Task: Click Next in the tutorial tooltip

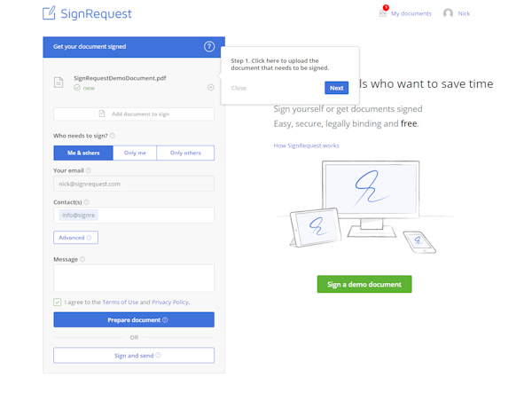Action: pyautogui.click(x=336, y=88)
